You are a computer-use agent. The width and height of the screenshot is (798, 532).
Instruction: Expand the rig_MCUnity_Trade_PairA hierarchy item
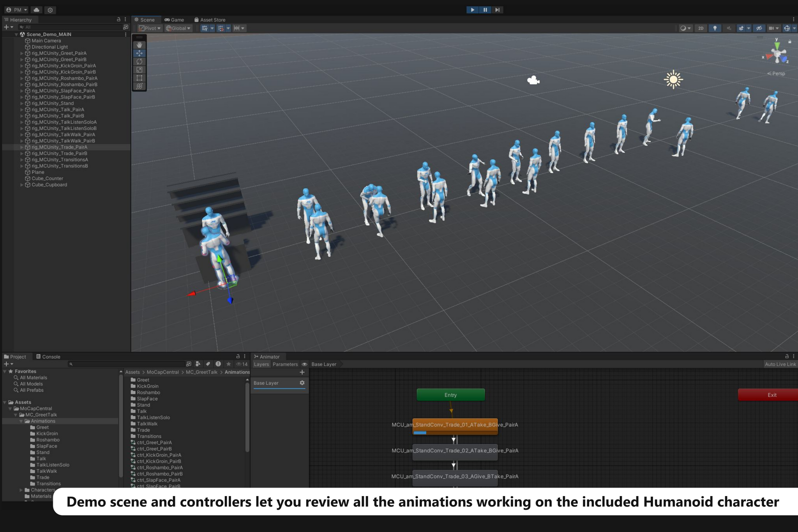point(22,147)
